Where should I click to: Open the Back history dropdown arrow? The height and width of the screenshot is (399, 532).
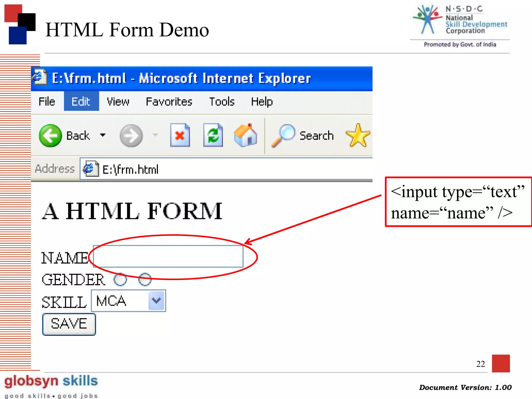[x=103, y=135]
